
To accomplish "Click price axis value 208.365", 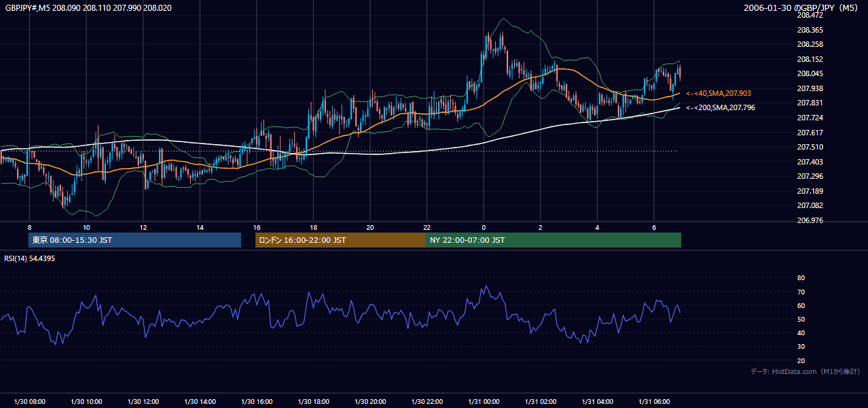I will [x=810, y=30].
